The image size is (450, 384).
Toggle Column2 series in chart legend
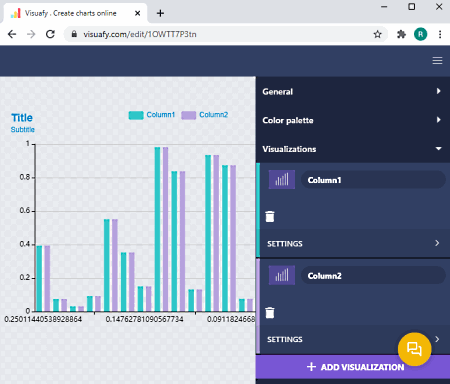coord(205,115)
